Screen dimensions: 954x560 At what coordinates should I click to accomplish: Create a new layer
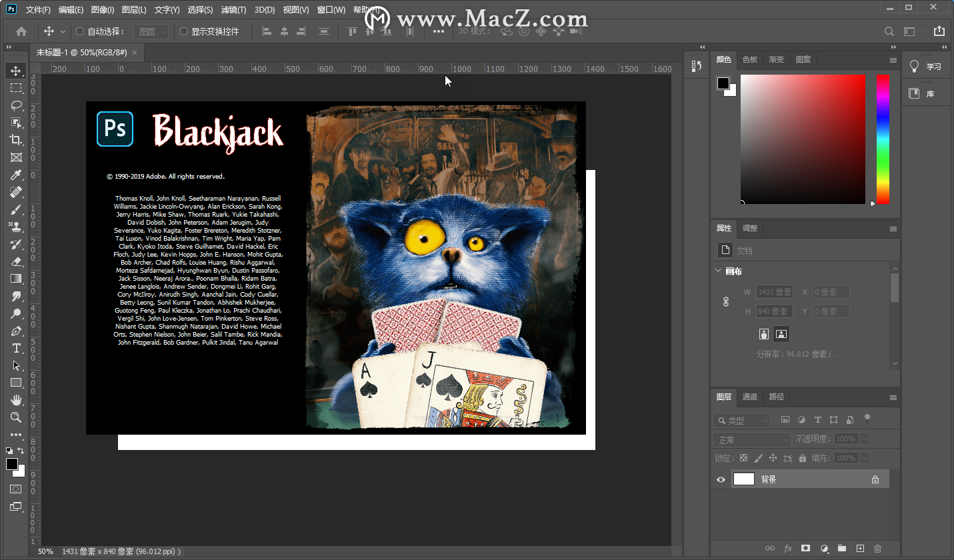click(860, 548)
